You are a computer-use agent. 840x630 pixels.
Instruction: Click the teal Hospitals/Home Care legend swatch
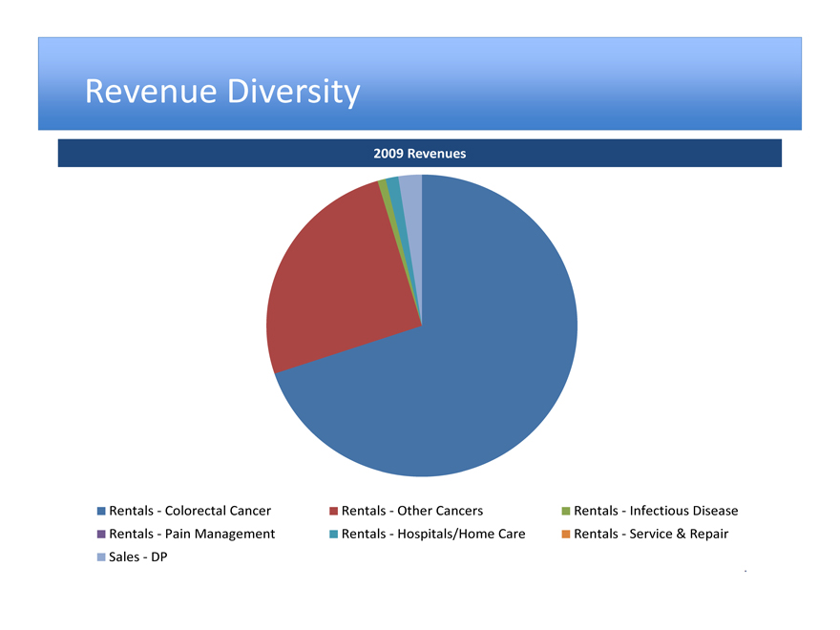[x=333, y=534]
